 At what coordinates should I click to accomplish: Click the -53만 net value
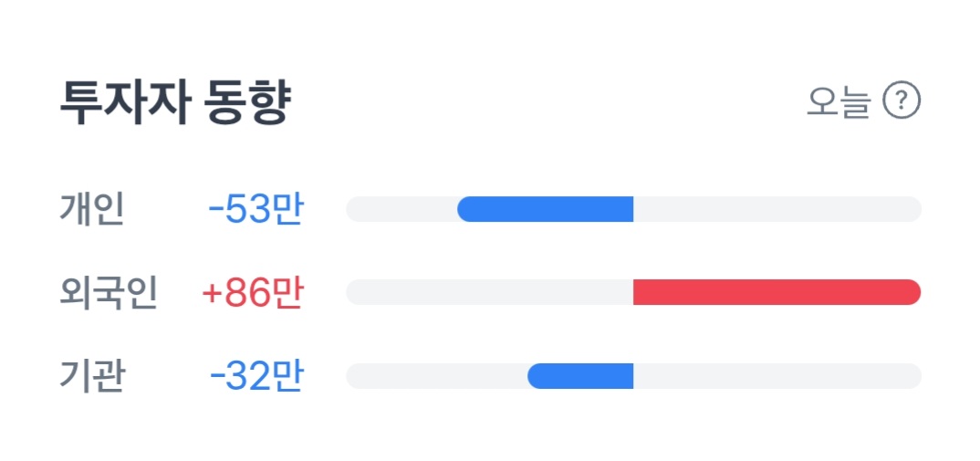pos(255,210)
